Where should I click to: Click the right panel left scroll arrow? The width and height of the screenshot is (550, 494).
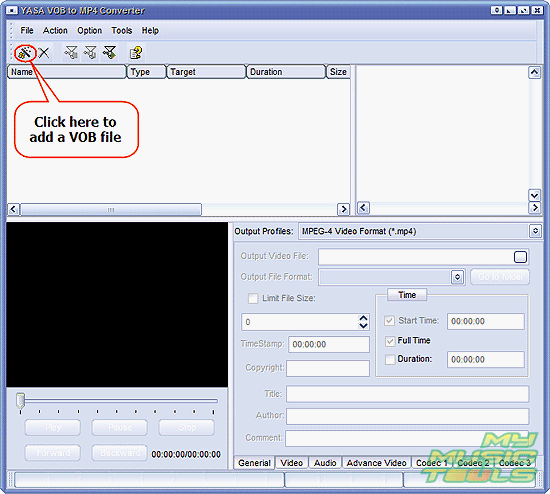[363, 208]
